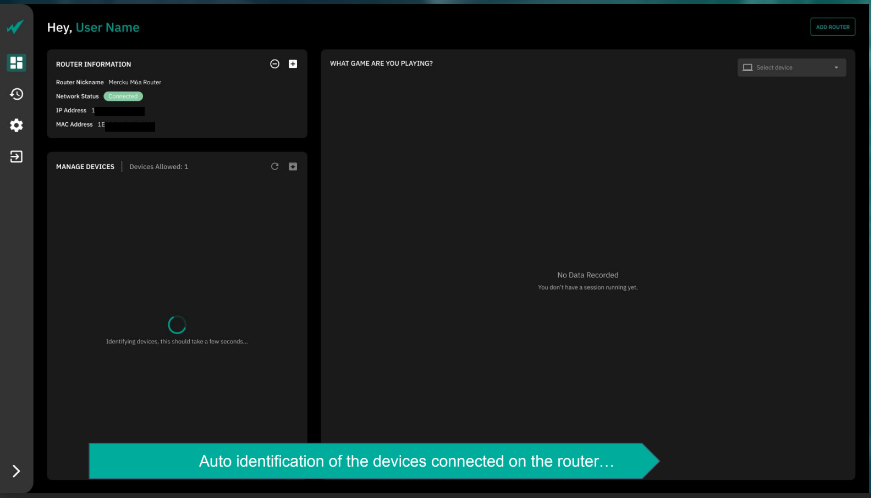
Task: Open the Dashboard view from sidebar
Action: click(16, 62)
